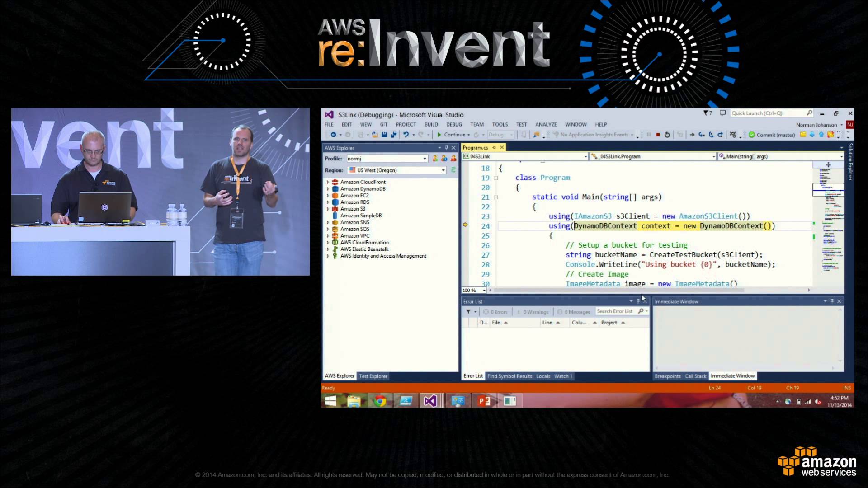Switch to the Test Explorer tab
This screenshot has height=488, width=868.
[373, 376]
